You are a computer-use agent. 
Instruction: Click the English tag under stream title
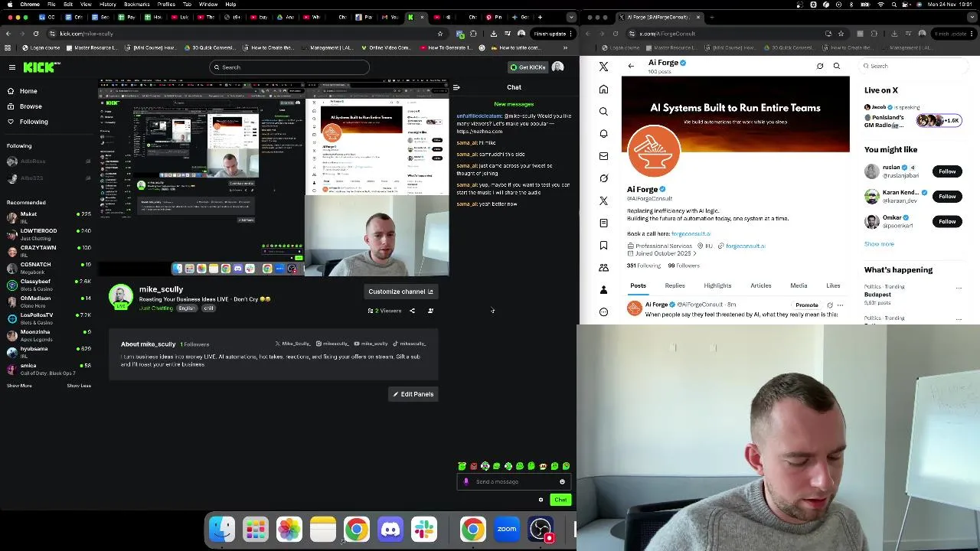click(x=186, y=308)
